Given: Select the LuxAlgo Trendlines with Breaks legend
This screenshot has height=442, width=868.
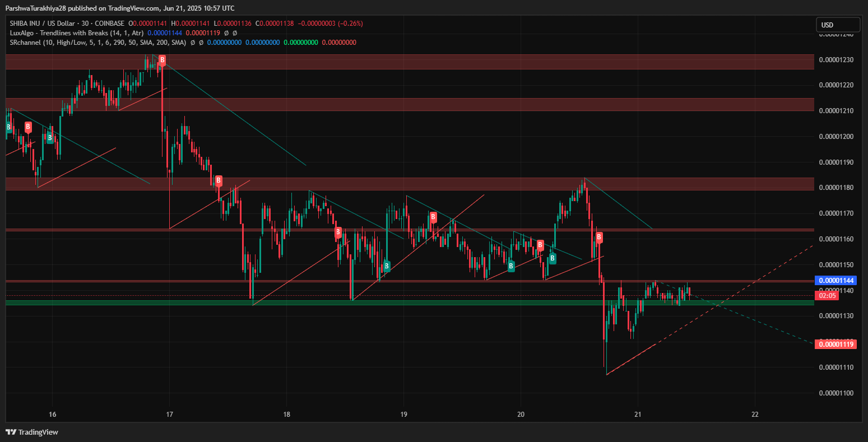Looking at the screenshot, I should [77, 33].
